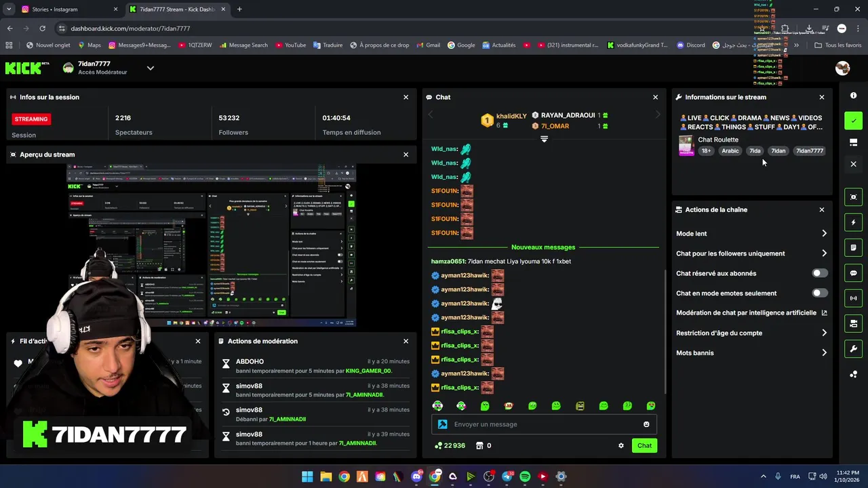Image resolution: width=868 pixels, height=488 pixels.
Task: Open the browser tab list dropdown
Action: 9,9
